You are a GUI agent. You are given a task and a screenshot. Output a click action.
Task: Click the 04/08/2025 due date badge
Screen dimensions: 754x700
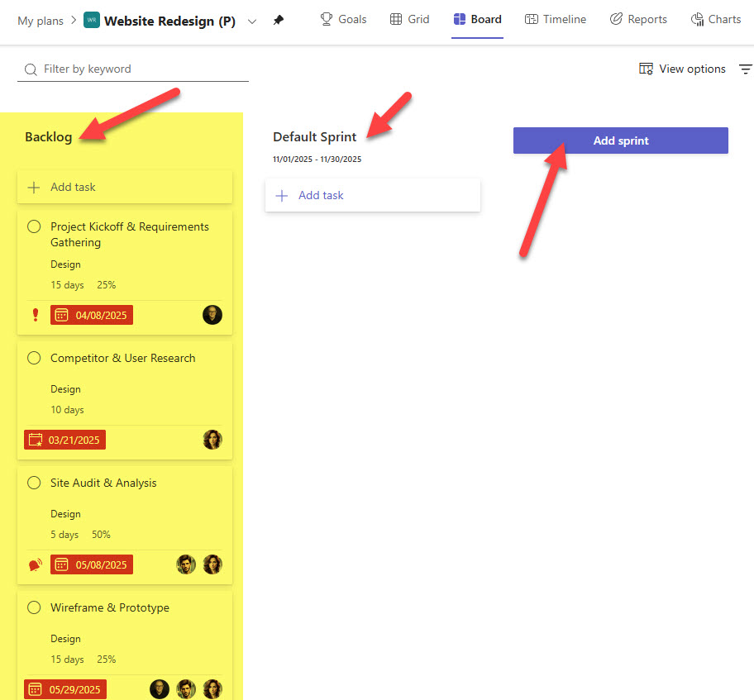click(x=92, y=316)
